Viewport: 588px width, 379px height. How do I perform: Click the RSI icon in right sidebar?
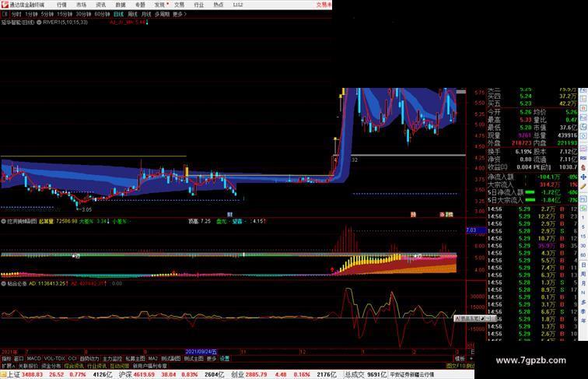(x=583, y=158)
